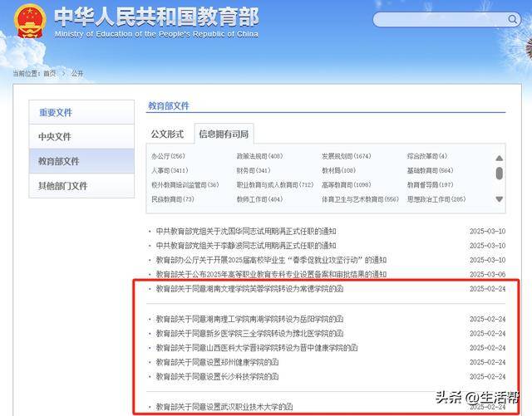Click the 教育部文件 section heading
The height and width of the screenshot is (416, 532).
coord(169,105)
